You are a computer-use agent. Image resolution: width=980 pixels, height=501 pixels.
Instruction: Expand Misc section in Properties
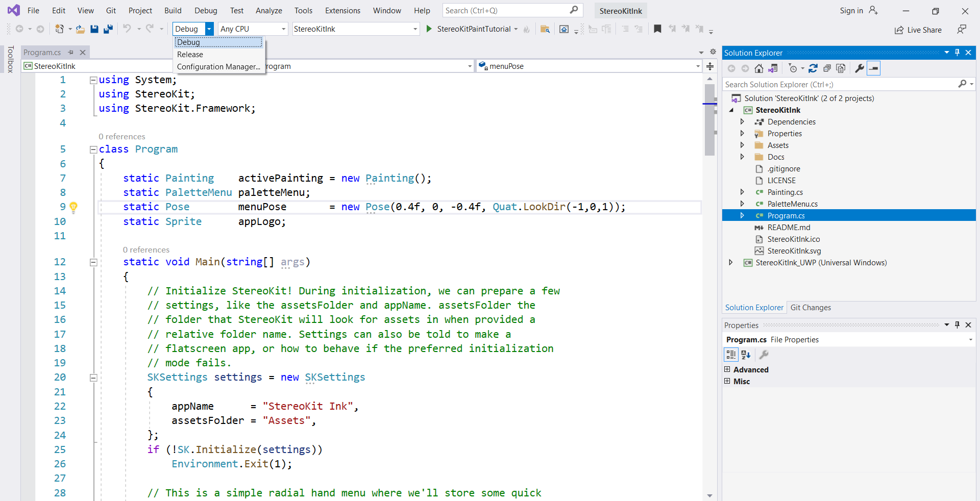[727, 381]
